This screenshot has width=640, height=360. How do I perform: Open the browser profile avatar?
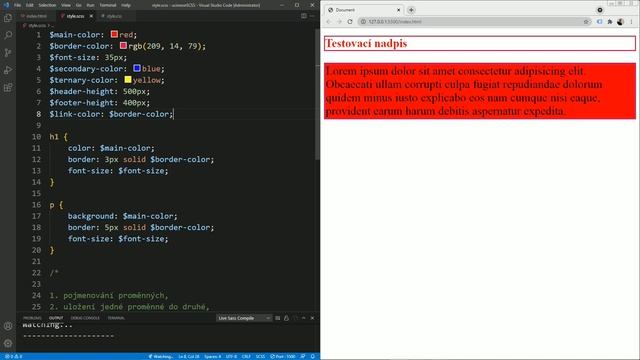click(620, 22)
